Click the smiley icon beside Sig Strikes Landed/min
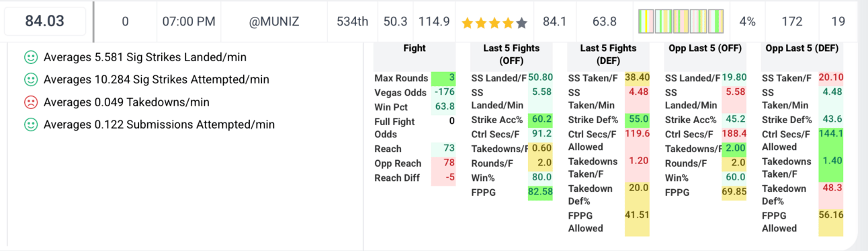Viewport: 868px width, 251px height. point(30,58)
